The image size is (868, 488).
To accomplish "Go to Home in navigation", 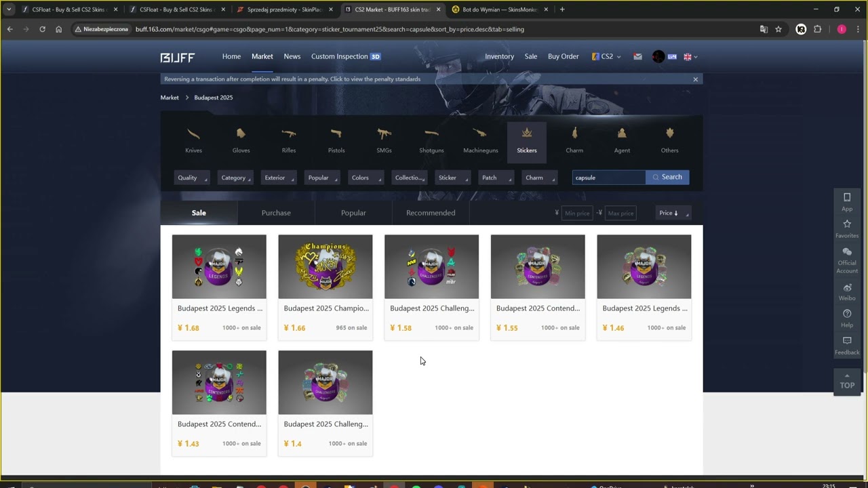I will [x=231, y=57].
